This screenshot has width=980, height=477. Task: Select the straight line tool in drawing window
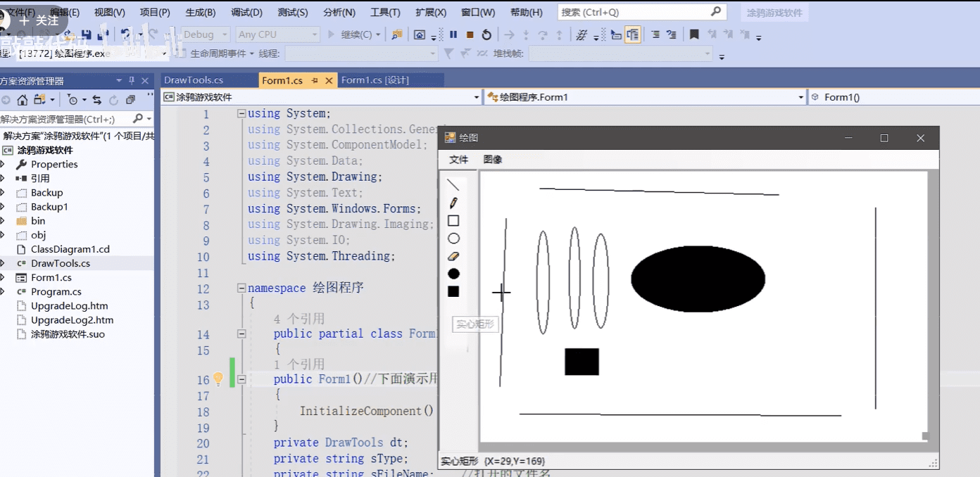point(453,185)
